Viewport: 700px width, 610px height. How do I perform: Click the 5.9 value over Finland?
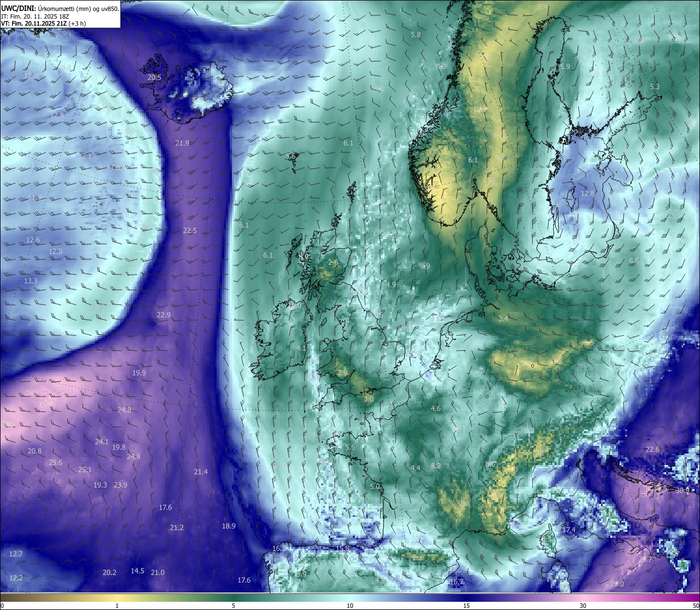tap(565, 66)
